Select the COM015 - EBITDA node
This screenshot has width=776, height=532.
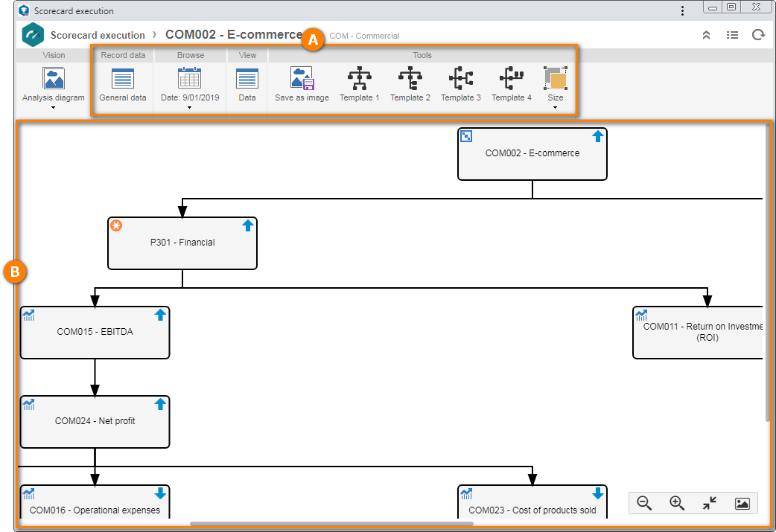(x=95, y=333)
